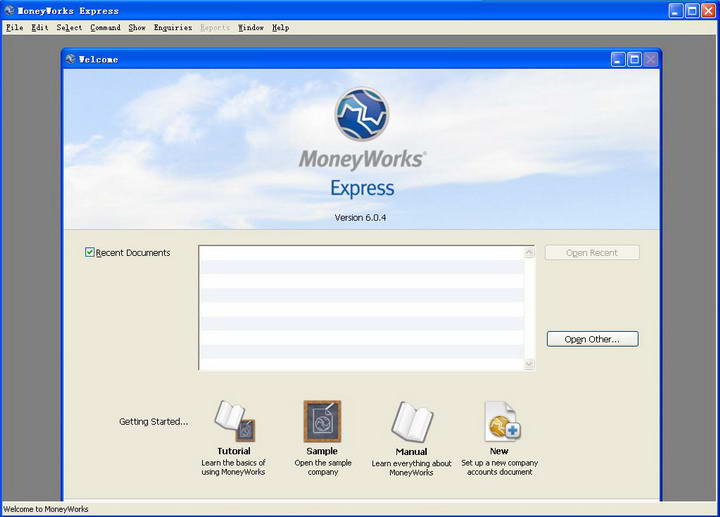The image size is (720, 517).
Task: Open the Help menu
Action: 280,28
